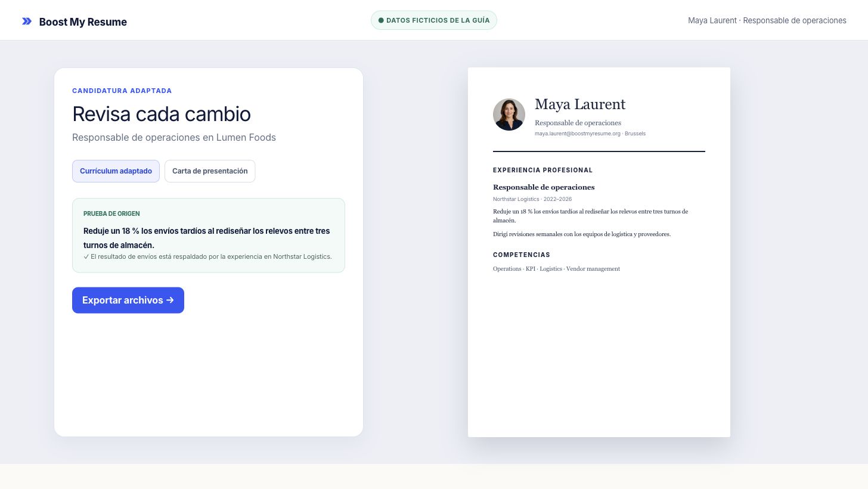This screenshot has width=868, height=489.
Task: Click the Experiencia profesional section heading
Action: coord(542,170)
